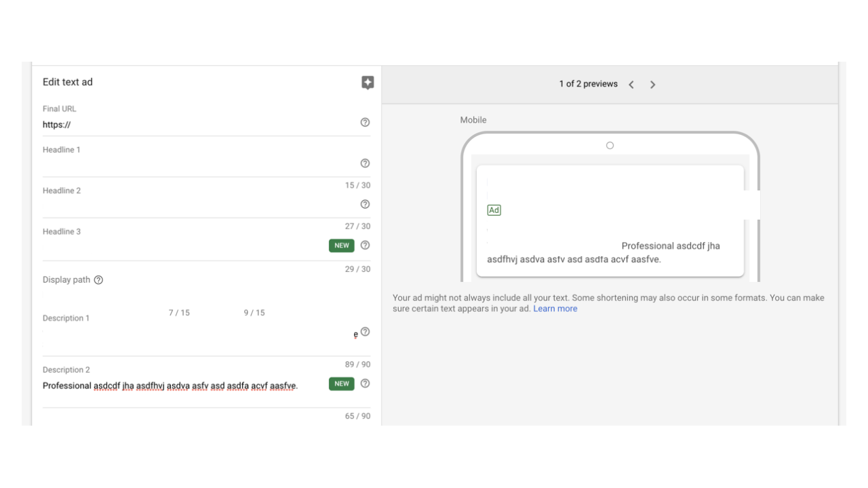This screenshot has height=488, width=868.
Task: Click the NEW badge beside Headline 3
Action: [342, 245]
